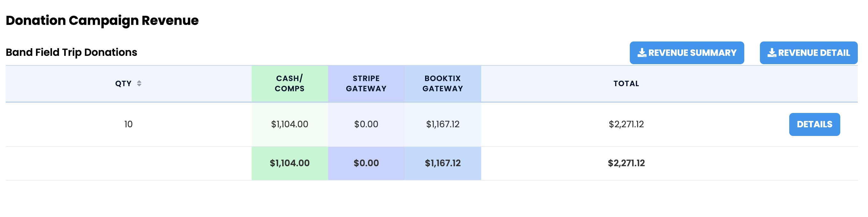Viewport: 868px width, 217px height.
Task: Click the bold green Cash/Comps footer total
Action: (x=290, y=163)
